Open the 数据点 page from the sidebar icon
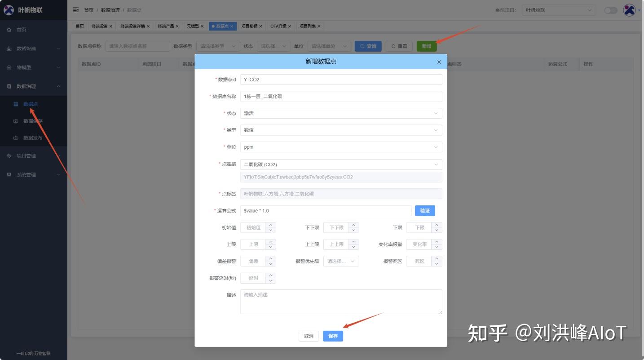The height and width of the screenshot is (360, 644). (16, 104)
